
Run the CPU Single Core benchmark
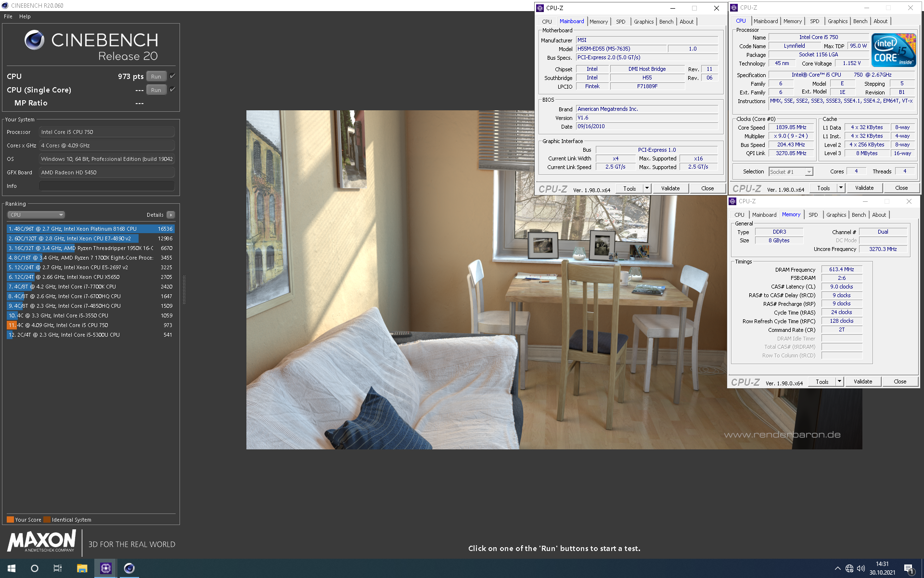156,90
